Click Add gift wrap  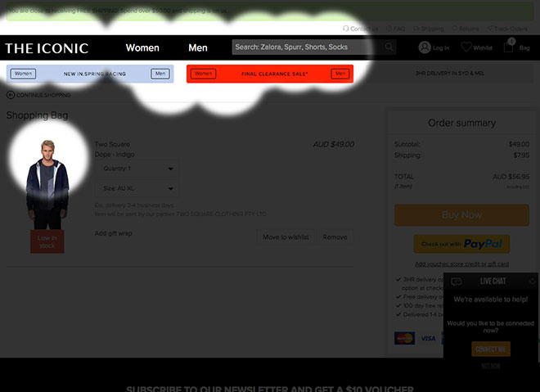point(113,233)
